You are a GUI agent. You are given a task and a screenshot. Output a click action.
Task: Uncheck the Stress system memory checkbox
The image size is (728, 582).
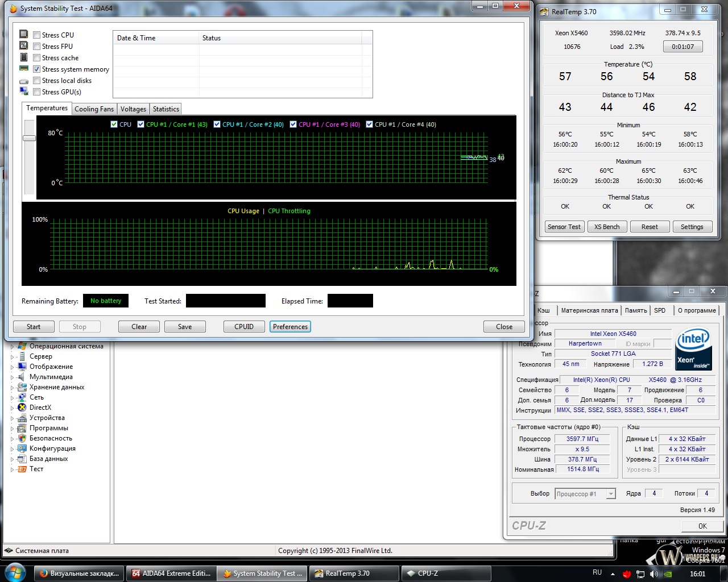pyautogui.click(x=36, y=69)
